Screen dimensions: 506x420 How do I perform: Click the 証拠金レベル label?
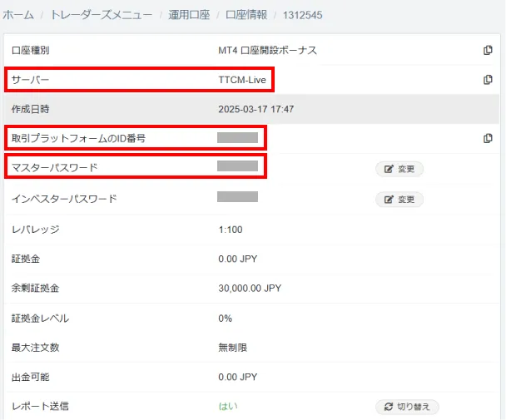click(x=40, y=319)
